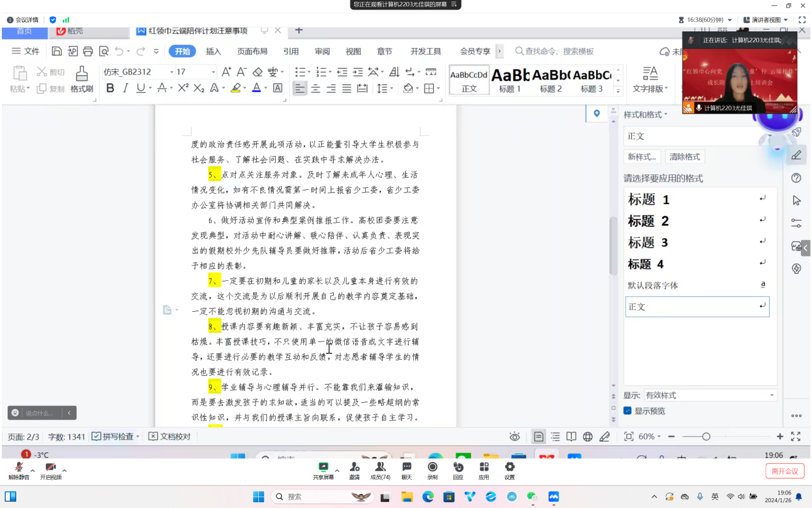Screen dimensions: 812x508
Task: Click the Members (成员) icon
Action: click(x=380, y=470)
